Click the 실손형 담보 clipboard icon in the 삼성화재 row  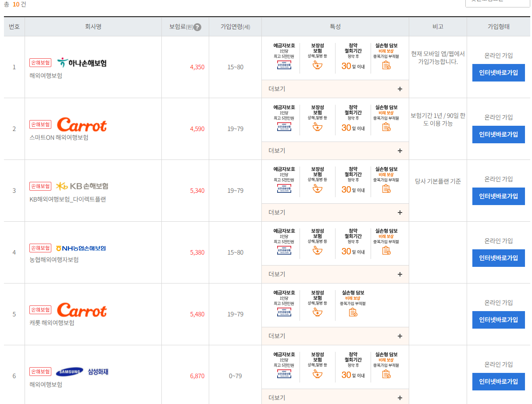pos(386,374)
